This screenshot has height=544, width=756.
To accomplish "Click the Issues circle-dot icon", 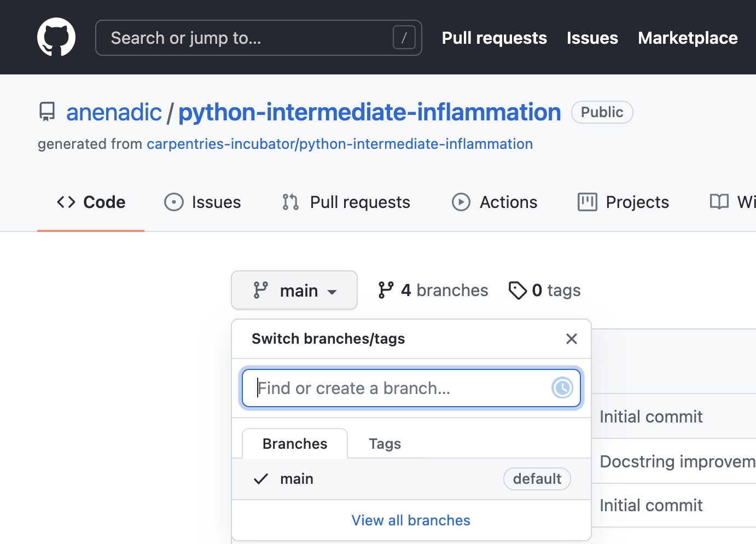I will (x=173, y=202).
